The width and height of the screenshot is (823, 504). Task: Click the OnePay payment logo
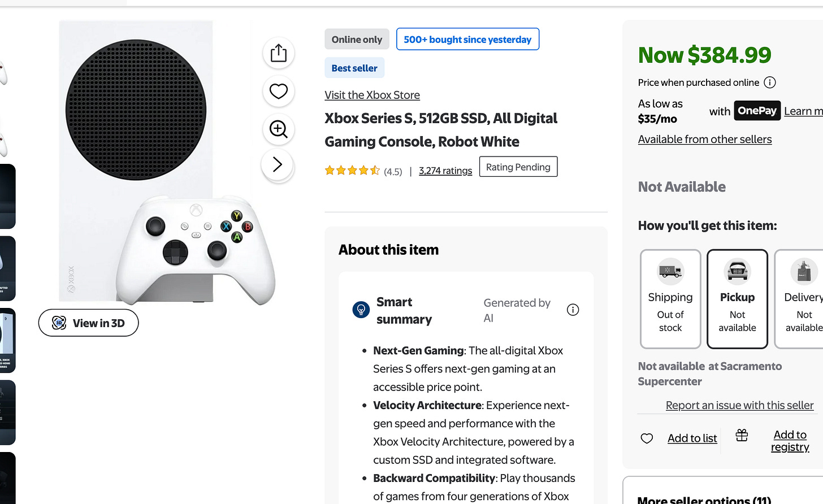[x=757, y=111]
